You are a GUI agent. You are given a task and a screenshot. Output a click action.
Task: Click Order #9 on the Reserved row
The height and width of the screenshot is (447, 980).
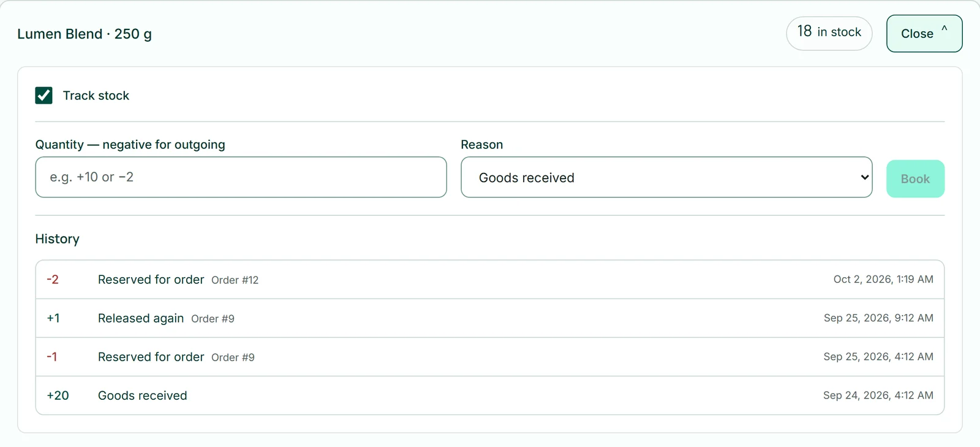click(233, 357)
